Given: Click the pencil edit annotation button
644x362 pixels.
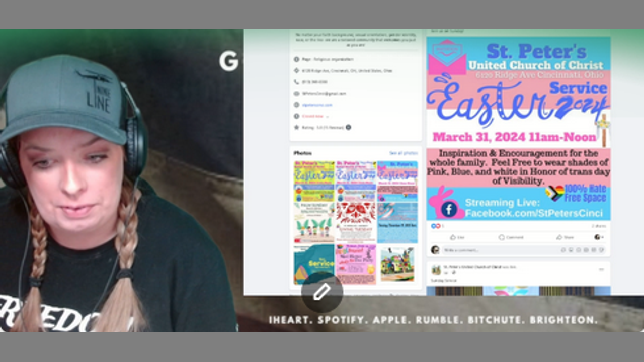Looking at the screenshot, I should point(322,292).
